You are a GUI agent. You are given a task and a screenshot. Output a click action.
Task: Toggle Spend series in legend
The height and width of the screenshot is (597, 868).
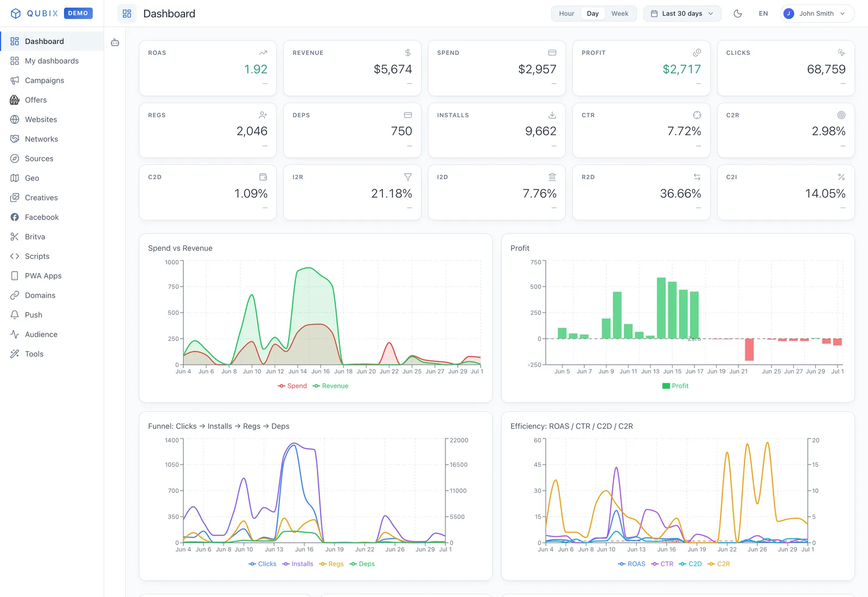pos(292,386)
